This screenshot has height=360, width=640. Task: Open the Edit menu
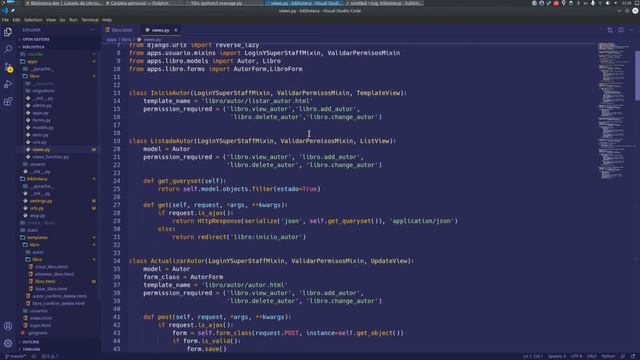pos(16,20)
